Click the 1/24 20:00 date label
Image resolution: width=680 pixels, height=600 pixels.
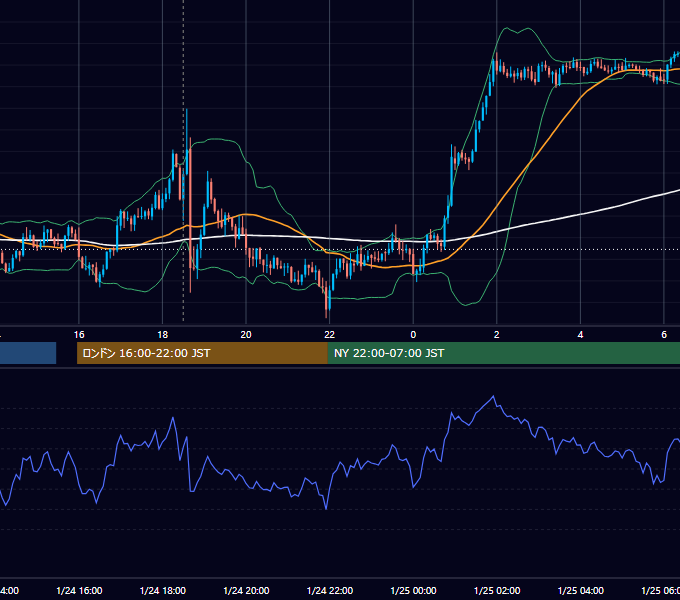(246, 591)
